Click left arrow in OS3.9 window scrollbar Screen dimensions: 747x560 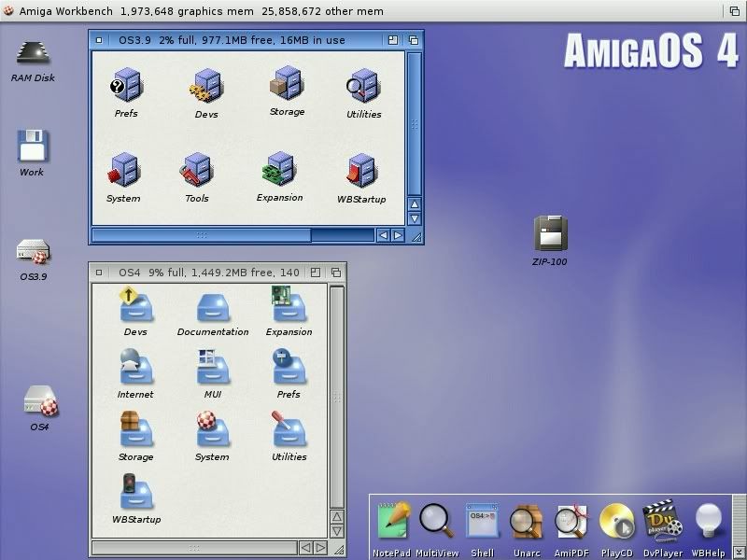coord(383,235)
